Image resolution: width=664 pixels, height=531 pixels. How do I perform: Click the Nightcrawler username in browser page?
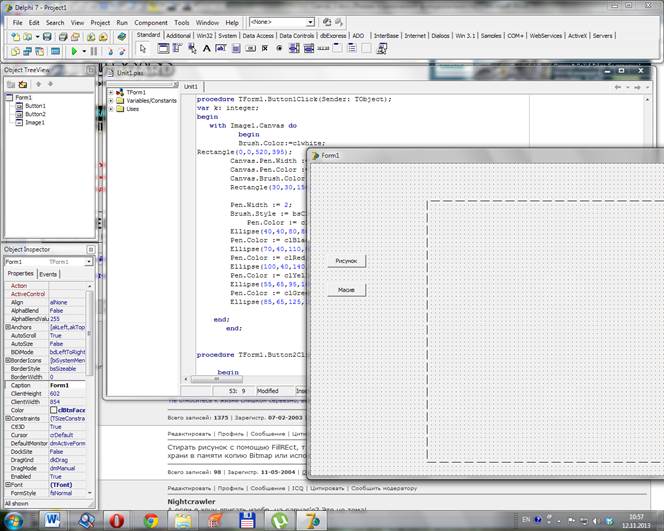click(191, 501)
